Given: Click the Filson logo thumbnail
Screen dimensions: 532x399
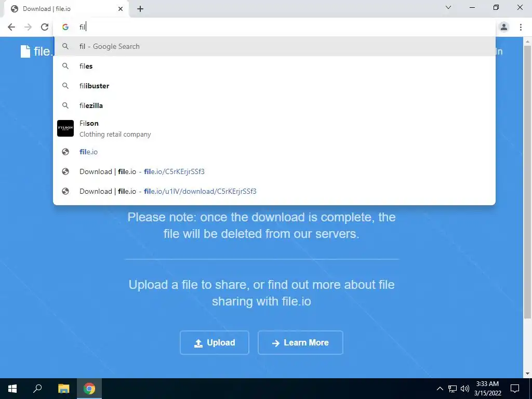Looking at the screenshot, I should [x=65, y=128].
